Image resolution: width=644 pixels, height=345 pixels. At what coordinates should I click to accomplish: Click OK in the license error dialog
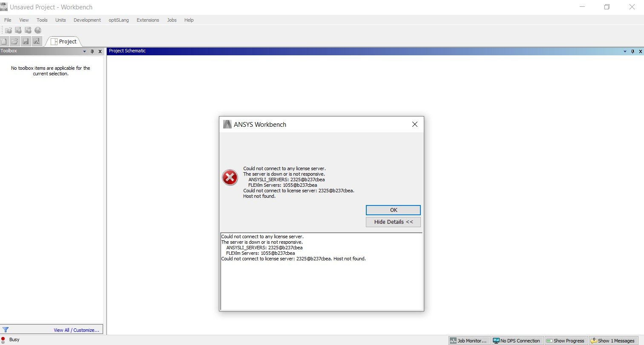click(x=393, y=210)
